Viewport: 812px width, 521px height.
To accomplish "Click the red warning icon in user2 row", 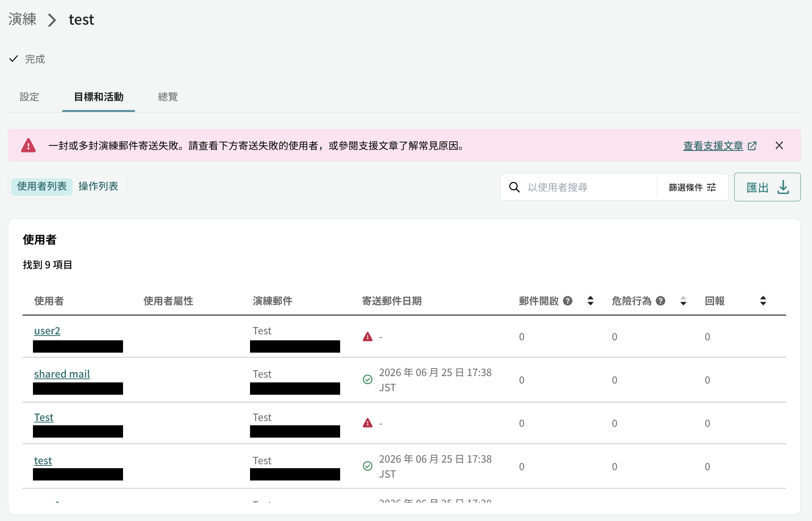I will 368,337.
